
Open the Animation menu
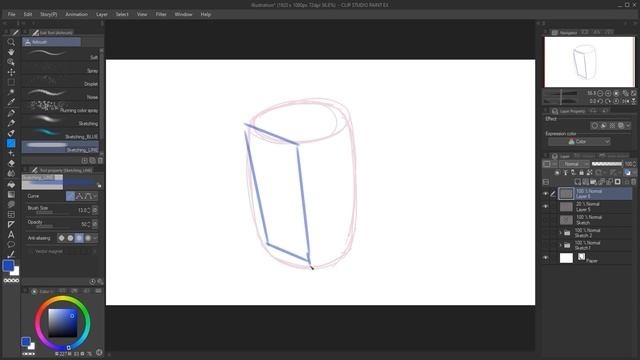click(76, 14)
